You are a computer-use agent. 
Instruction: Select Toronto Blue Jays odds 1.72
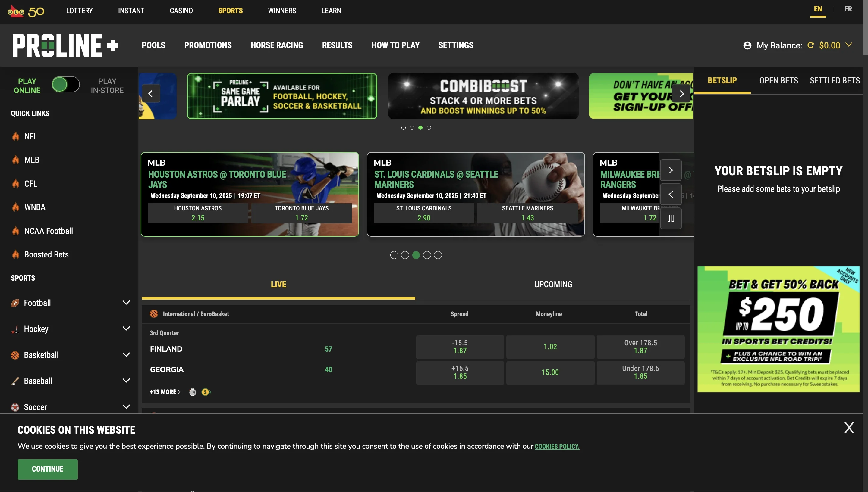301,213
